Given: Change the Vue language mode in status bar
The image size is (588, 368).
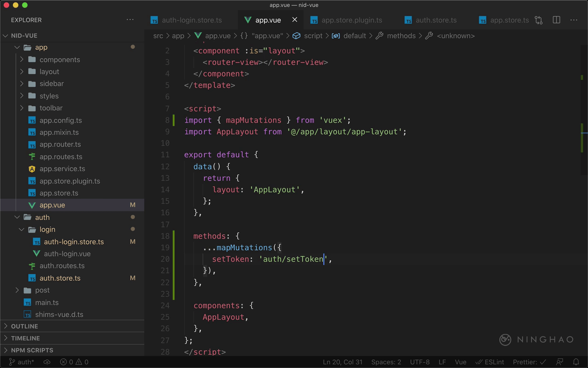Looking at the screenshot, I should tap(460, 362).
